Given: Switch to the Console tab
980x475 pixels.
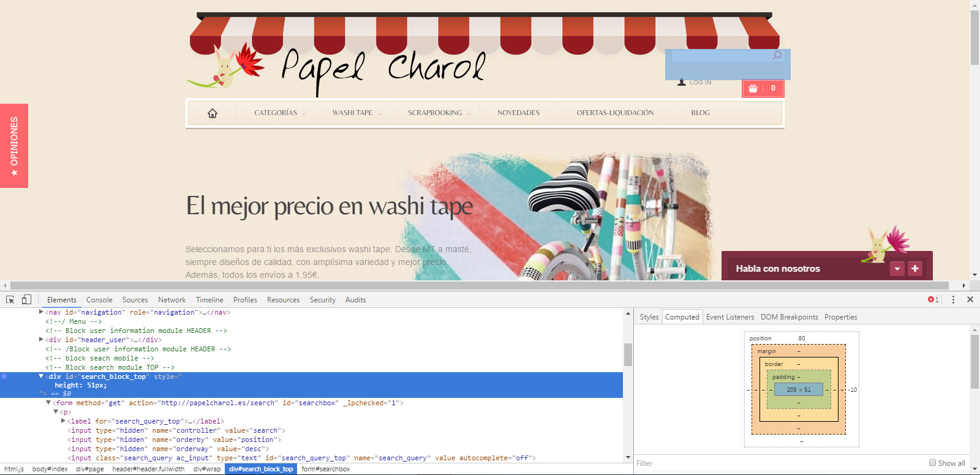Looking at the screenshot, I should 99,300.
